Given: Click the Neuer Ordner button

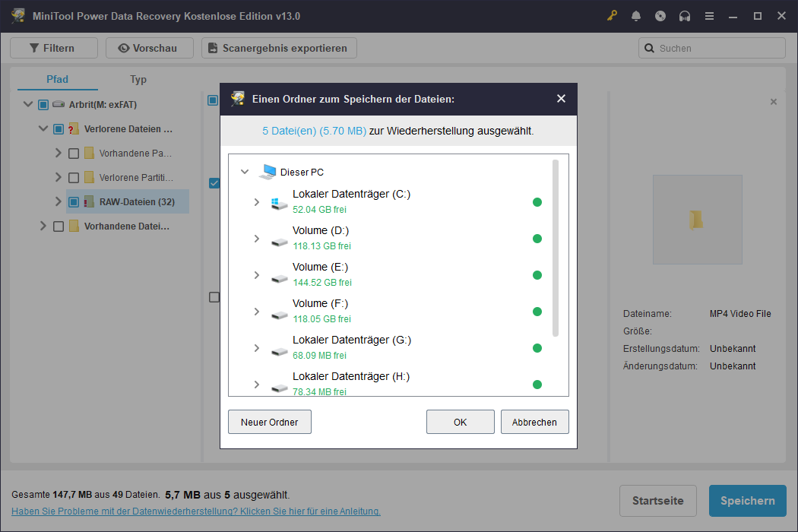Looking at the screenshot, I should (270, 422).
